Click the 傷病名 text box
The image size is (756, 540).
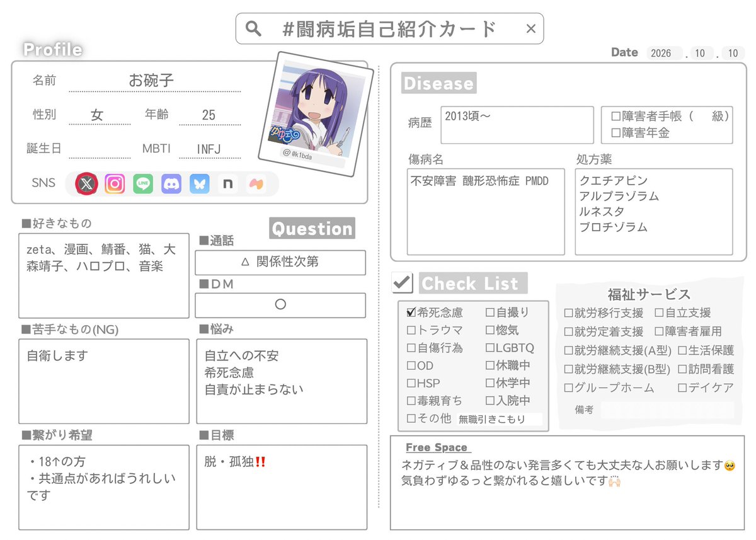(486, 212)
